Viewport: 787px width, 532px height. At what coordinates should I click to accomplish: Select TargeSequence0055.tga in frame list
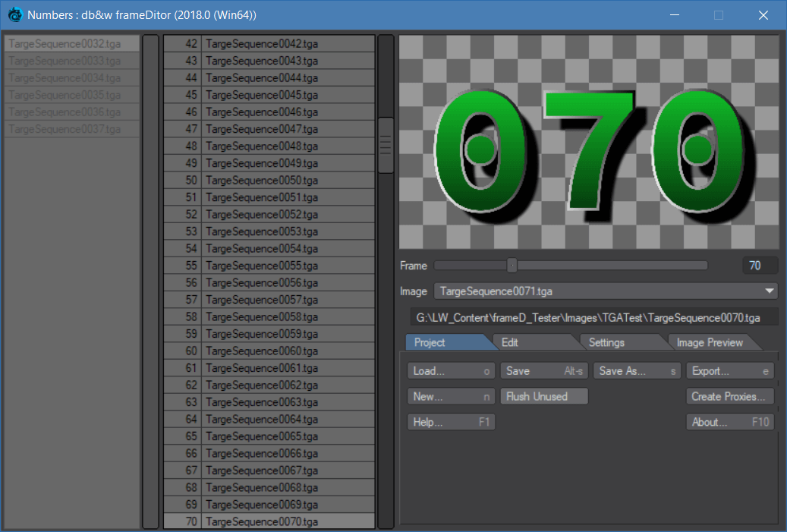(288, 266)
